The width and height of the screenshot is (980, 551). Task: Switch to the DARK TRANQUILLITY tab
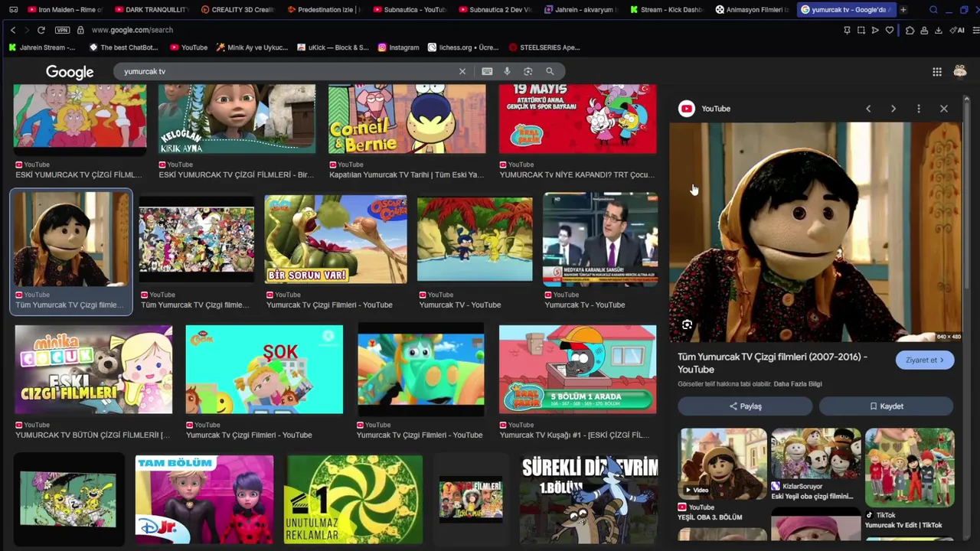coord(152,10)
